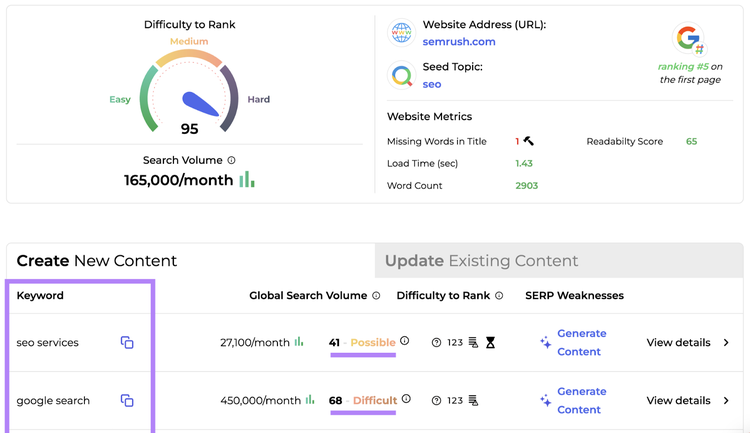This screenshot has width=750, height=433.
Task: Generate Content for seo services
Action: pos(582,343)
